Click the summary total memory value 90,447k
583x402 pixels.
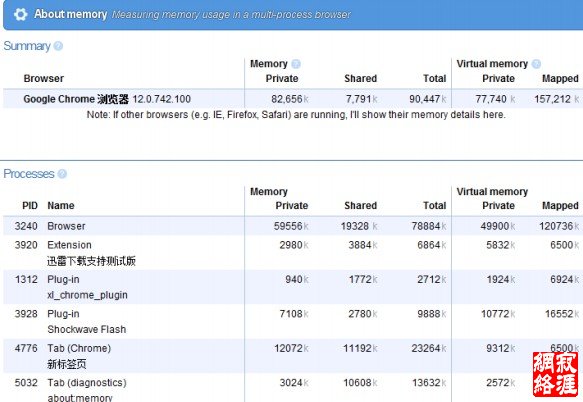[x=428, y=99]
